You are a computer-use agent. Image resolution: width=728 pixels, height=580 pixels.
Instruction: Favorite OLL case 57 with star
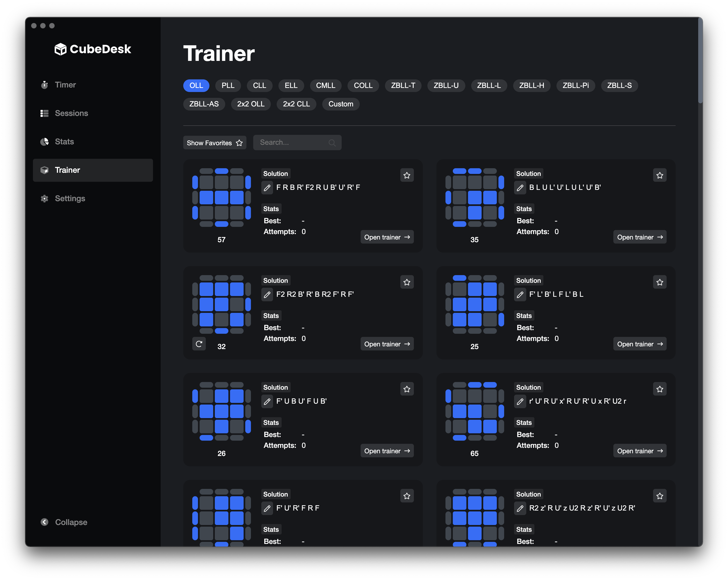click(x=407, y=175)
